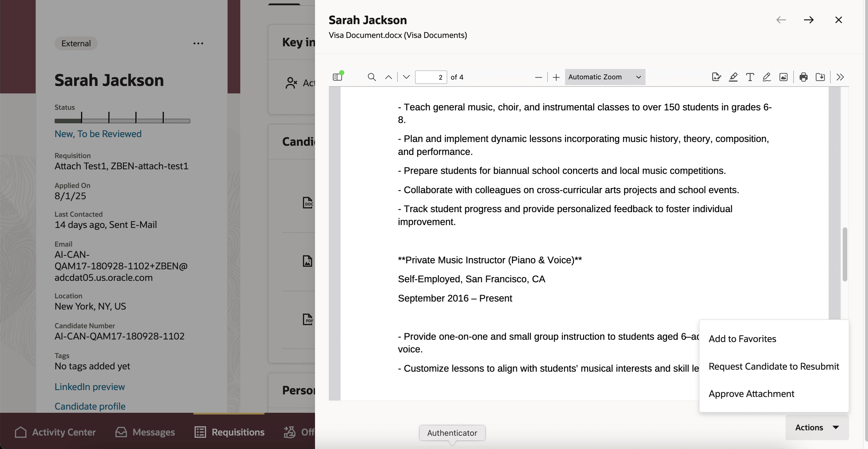Zoom out with the minus button
Image resolution: width=868 pixels, height=449 pixels.
(x=538, y=77)
